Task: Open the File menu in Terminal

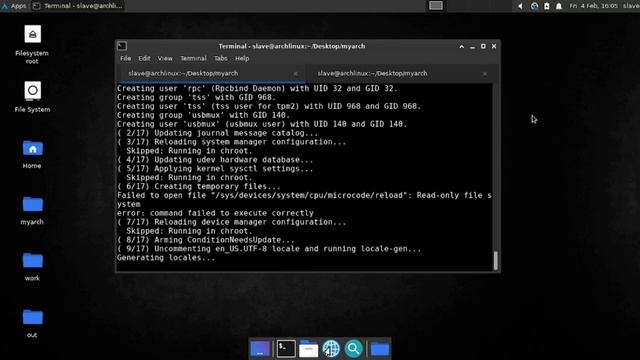Action: (125, 58)
